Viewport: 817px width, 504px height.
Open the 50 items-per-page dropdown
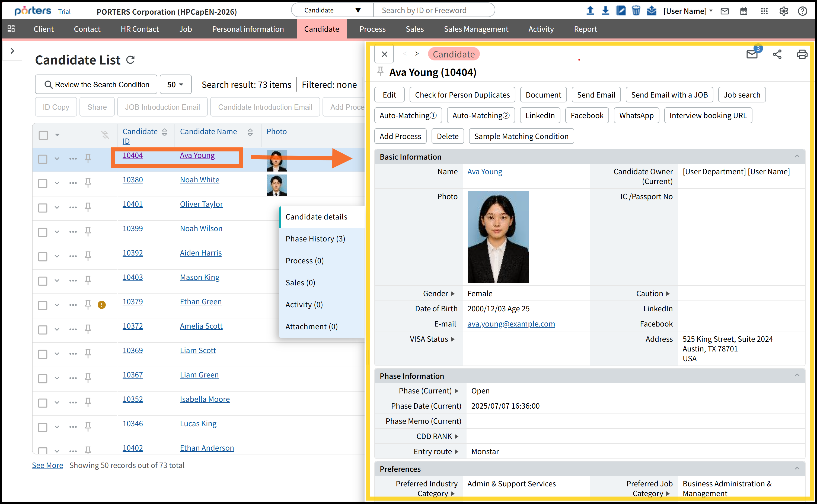[x=175, y=85]
